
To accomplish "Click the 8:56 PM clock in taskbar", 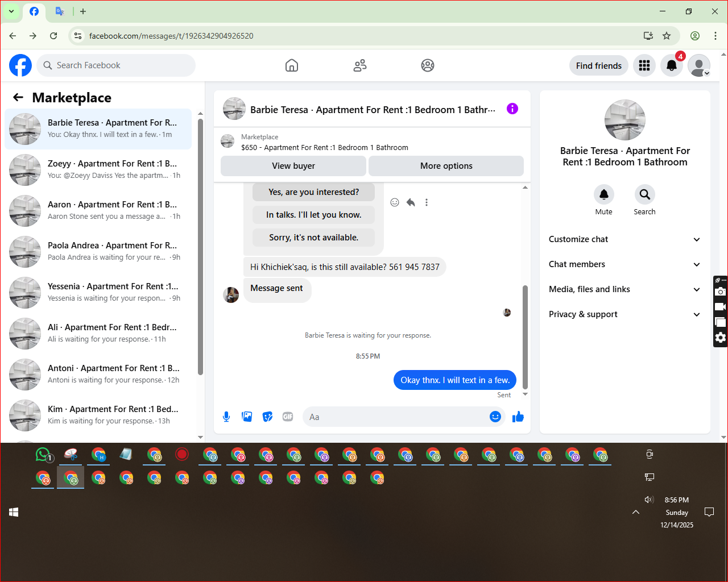I will tap(677, 500).
